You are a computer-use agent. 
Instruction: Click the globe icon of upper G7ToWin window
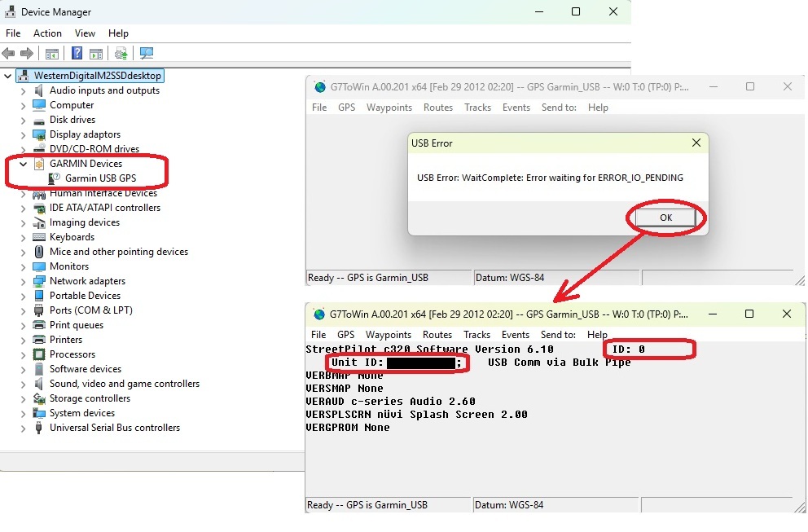[x=320, y=87]
